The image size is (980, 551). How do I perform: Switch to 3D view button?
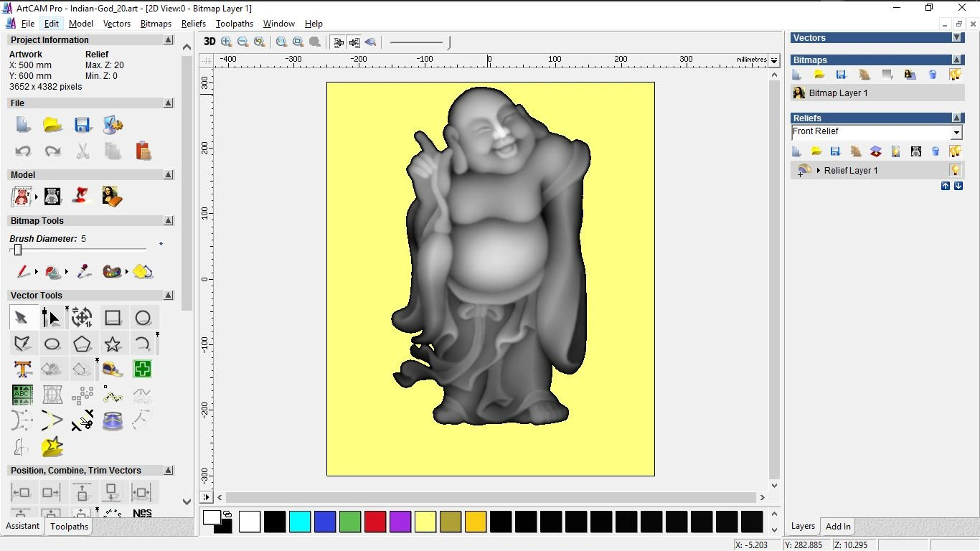[x=209, y=42]
